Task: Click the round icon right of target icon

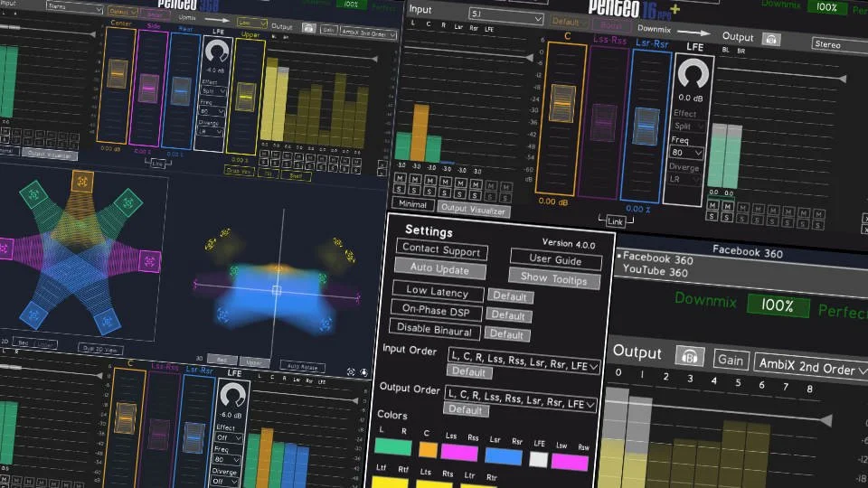Action: (363, 372)
